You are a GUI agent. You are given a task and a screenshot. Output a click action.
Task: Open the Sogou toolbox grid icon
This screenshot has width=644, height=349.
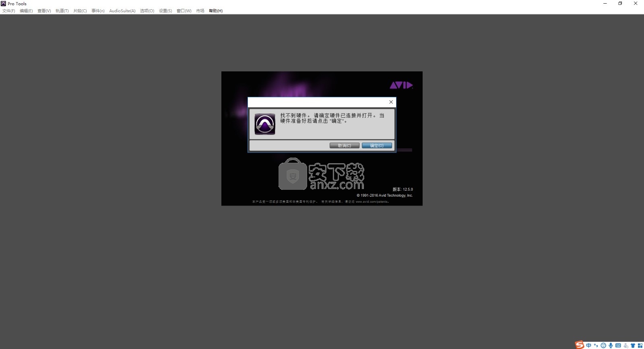[640, 345]
